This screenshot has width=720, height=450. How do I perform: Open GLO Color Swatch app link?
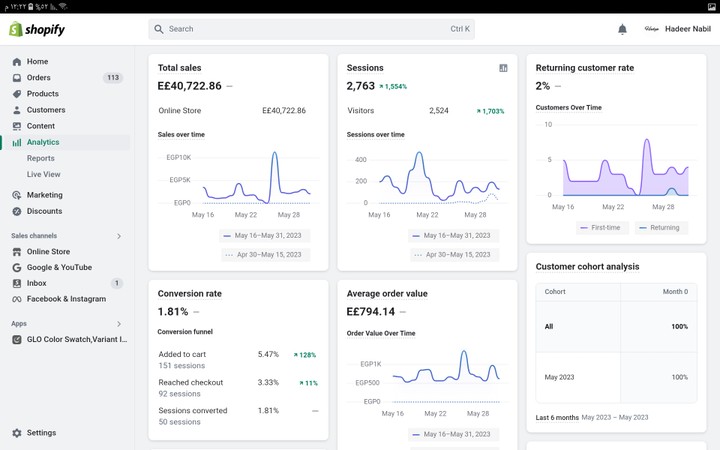click(x=77, y=339)
